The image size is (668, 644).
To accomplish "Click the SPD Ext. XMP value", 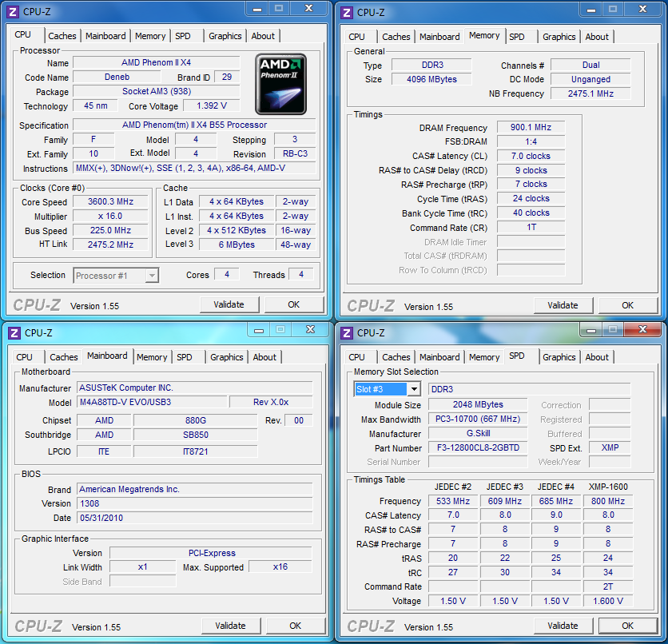I will click(610, 447).
